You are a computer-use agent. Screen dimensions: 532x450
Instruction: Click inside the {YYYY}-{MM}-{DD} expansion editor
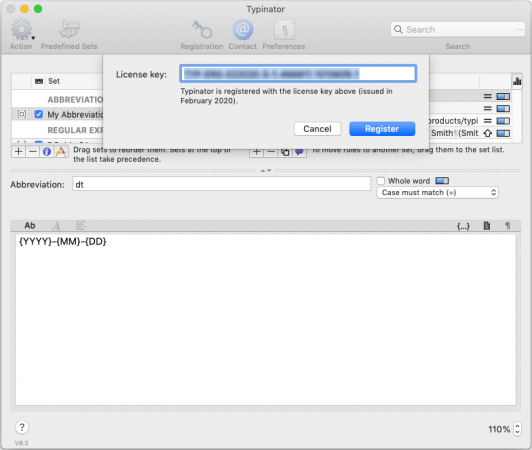tap(266, 319)
